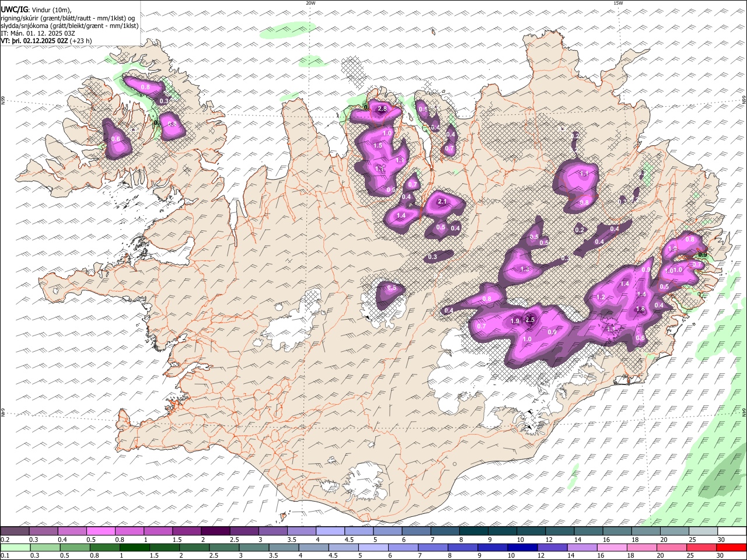The image size is (747, 560).
Task: Click the pale grey 25 swatch in the top legend
Action: 703,531
